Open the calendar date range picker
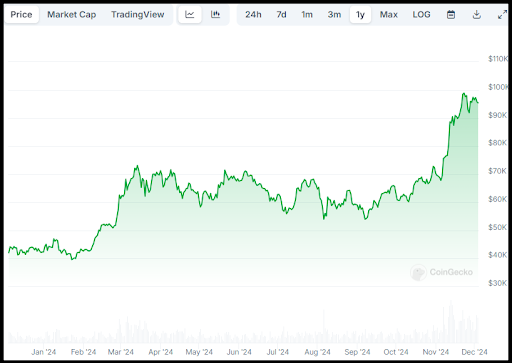This screenshot has width=512, height=363. [451, 15]
